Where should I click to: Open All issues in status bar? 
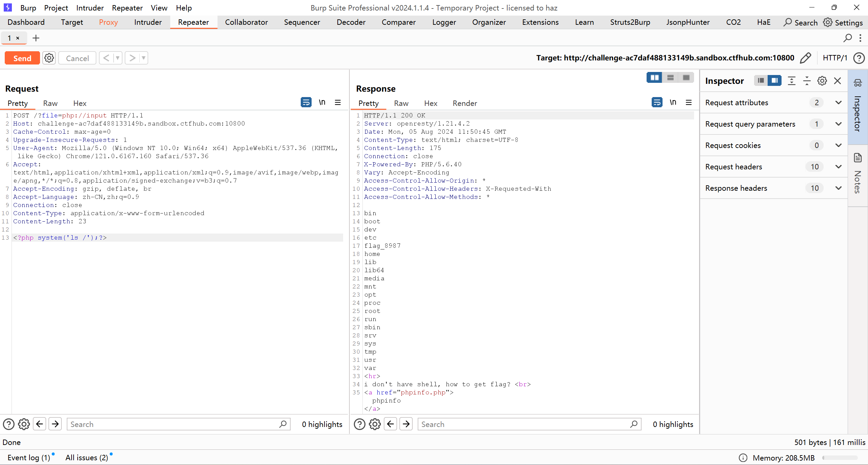pos(87,458)
